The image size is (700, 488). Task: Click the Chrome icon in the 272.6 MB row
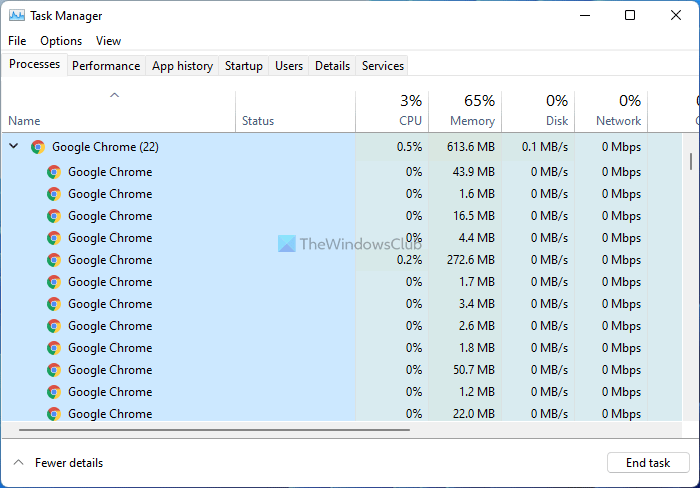point(54,260)
